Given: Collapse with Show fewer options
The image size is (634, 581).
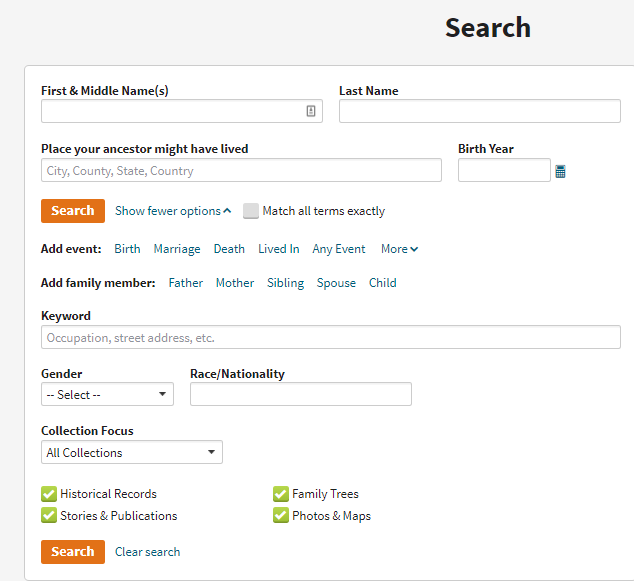Looking at the screenshot, I should (172, 211).
